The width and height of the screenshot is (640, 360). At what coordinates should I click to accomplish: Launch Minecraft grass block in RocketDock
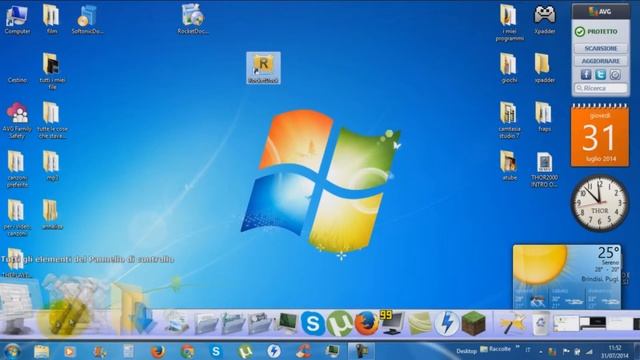pos(473,324)
